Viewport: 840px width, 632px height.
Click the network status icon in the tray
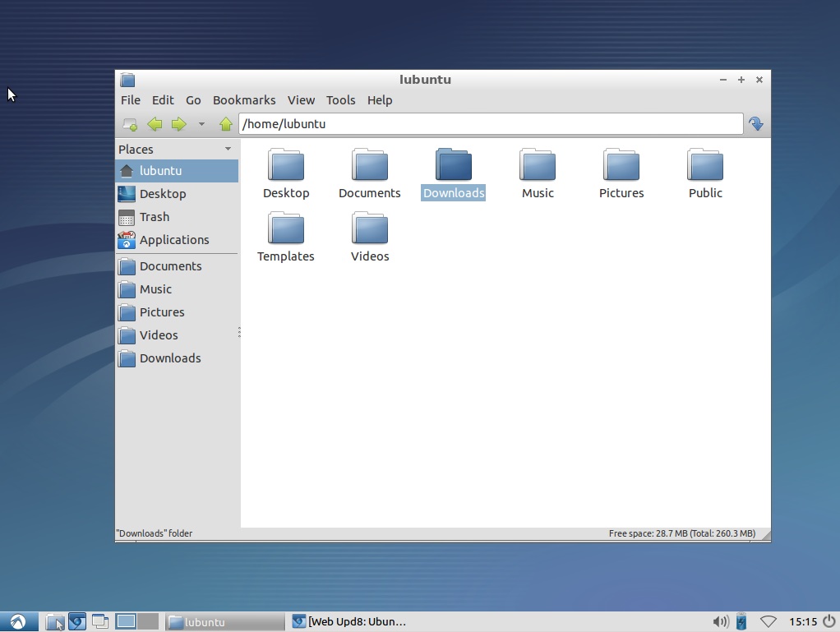point(768,621)
